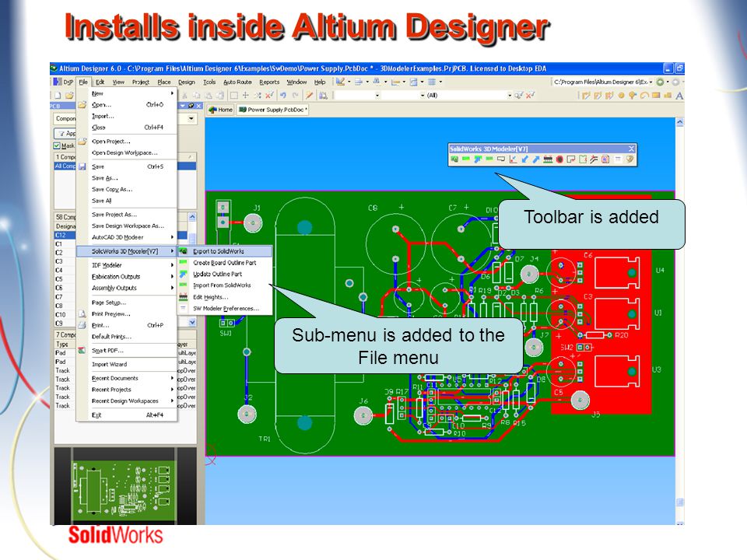Choose Edit Heights menu item
This screenshot has width=747, height=560.
pyautogui.click(x=225, y=297)
